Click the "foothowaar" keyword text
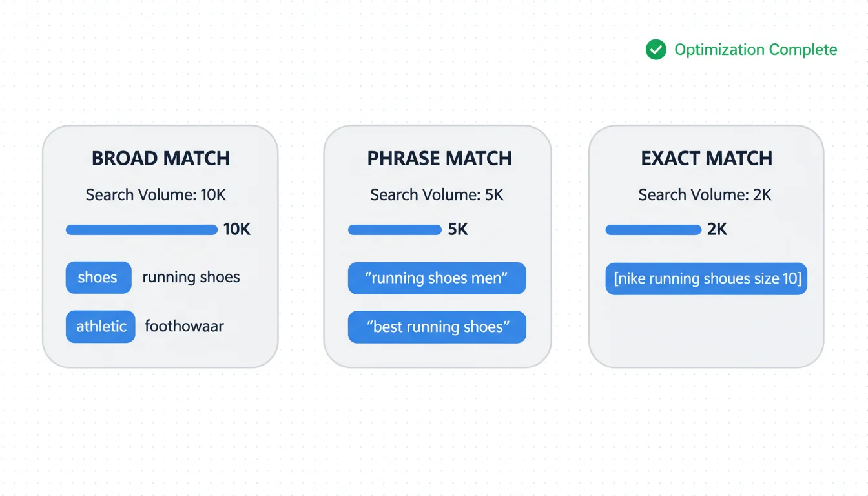 click(184, 327)
